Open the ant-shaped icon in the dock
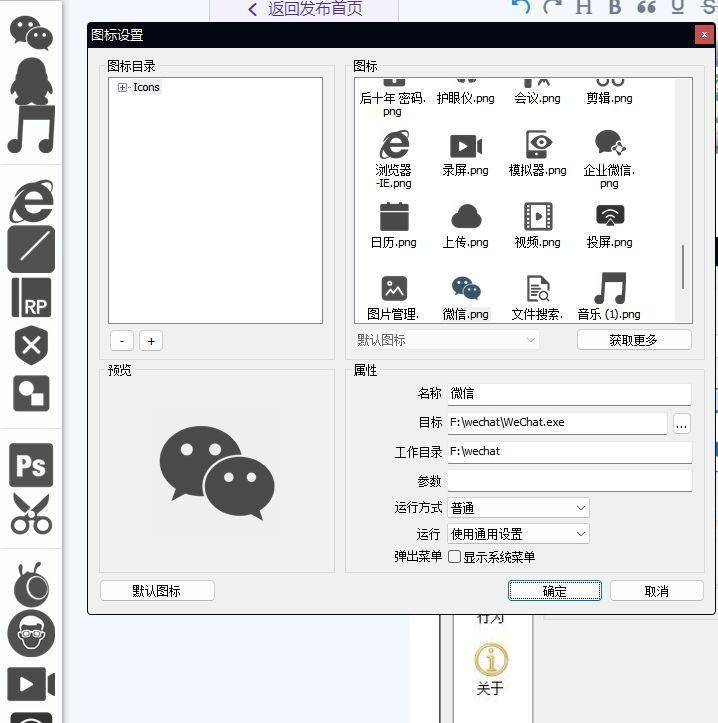The height and width of the screenshot is (723, 718). pos(31,584)
